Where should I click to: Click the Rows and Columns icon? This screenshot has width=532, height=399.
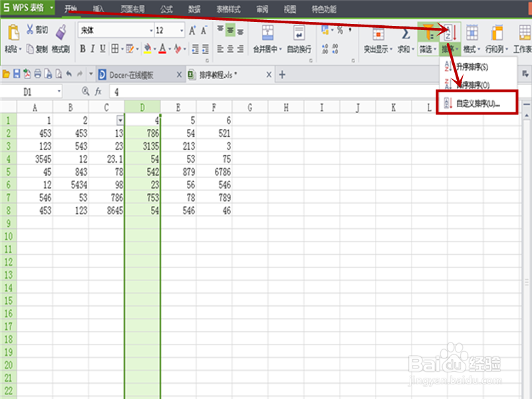coord(497,33)
